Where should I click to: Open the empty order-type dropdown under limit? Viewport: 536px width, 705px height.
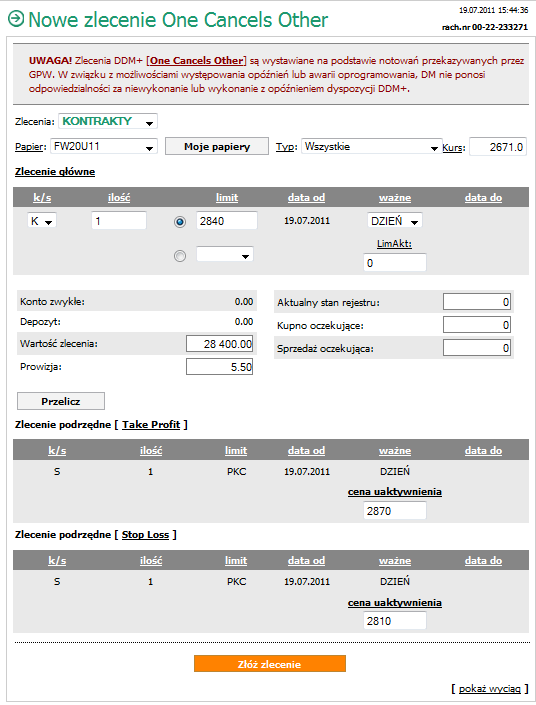(225, 254)
